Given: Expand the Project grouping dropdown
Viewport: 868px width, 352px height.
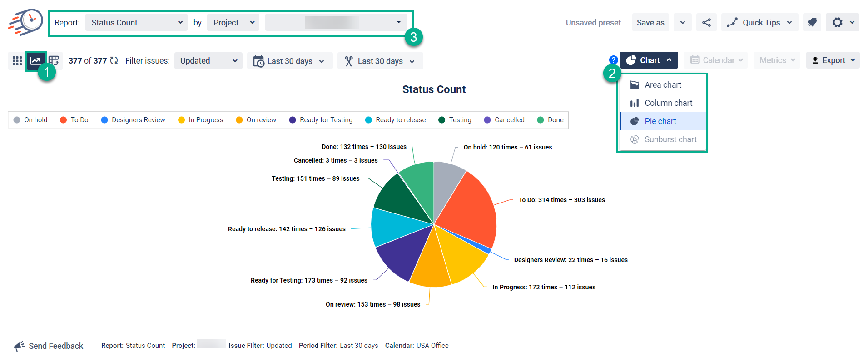Looking at the screenshot, I should (x=233, y=22).
